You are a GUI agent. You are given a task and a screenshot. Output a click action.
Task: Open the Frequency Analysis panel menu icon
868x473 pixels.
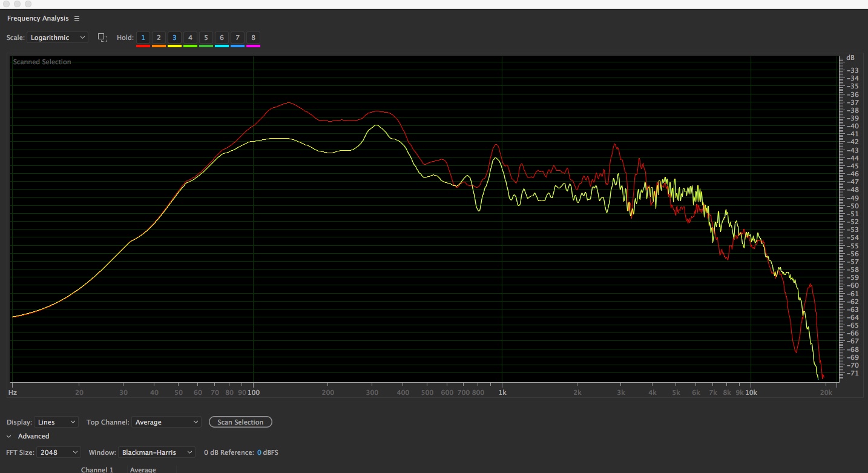click(x=77, y=19)
